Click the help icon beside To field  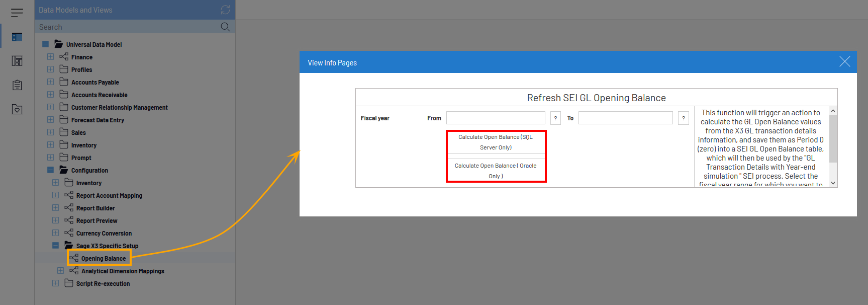(683, 118)
